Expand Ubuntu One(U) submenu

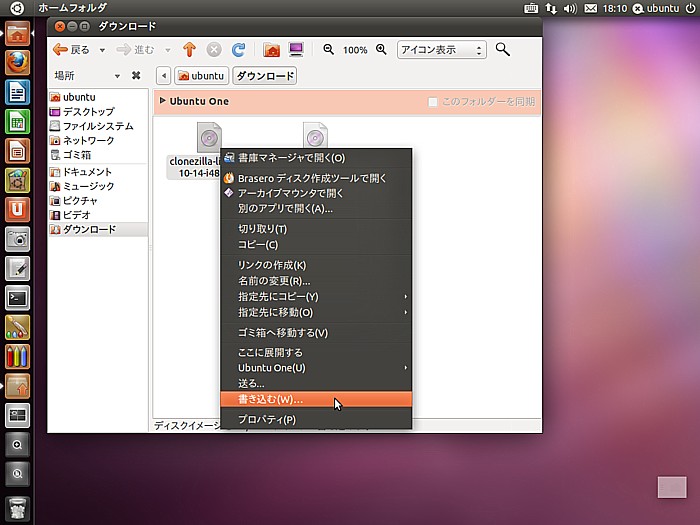[316, 368]
